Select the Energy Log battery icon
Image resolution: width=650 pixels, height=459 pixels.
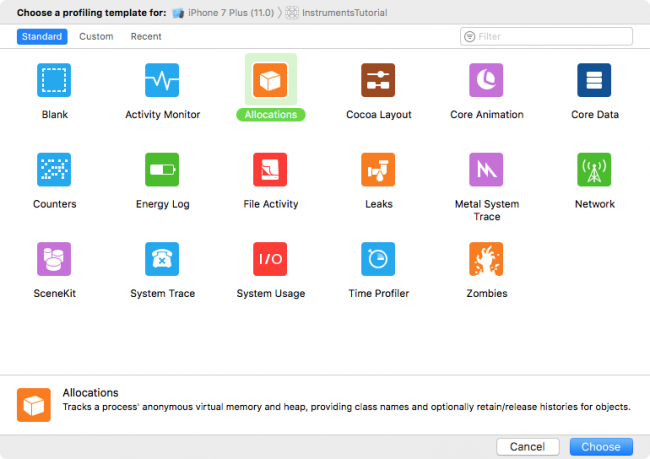click(162, 169)
